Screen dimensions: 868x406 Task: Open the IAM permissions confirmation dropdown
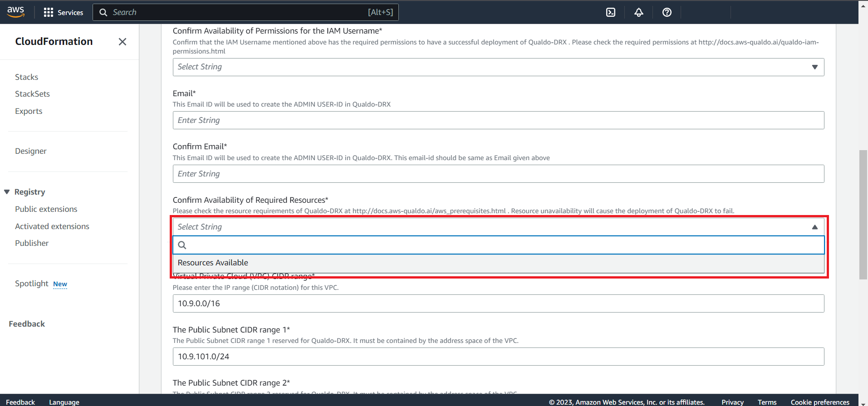[x=498, y=67]
